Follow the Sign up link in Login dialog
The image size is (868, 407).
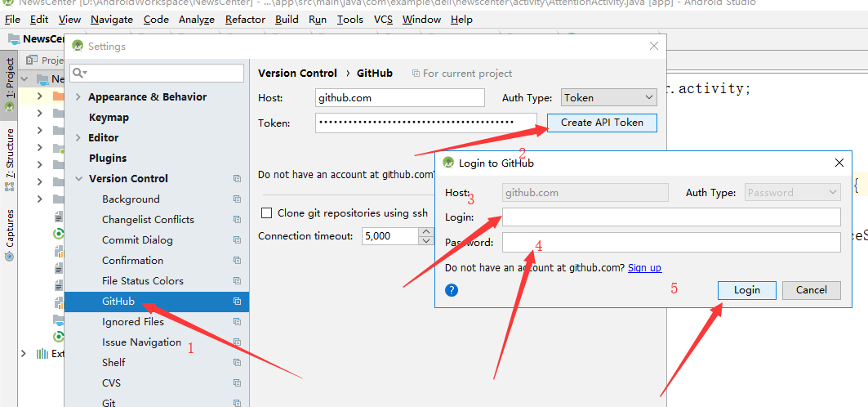tap(644, 267)
